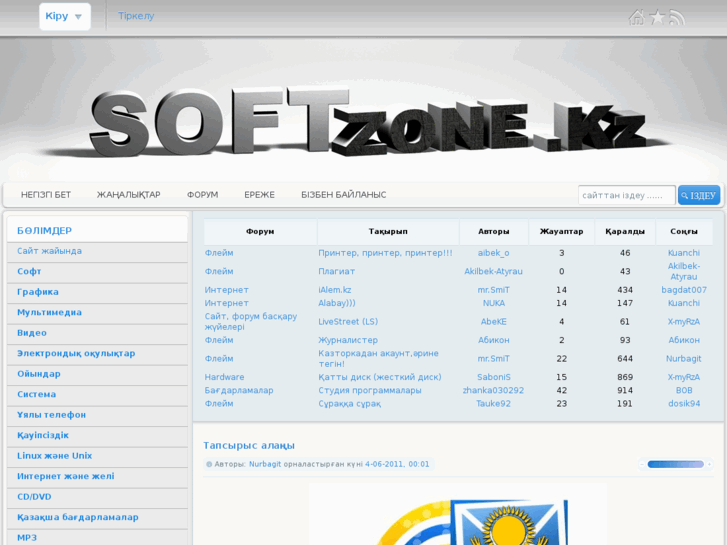
Task: Open Интернет forum in iAlem.kz row
Action: tap(226, 290)
